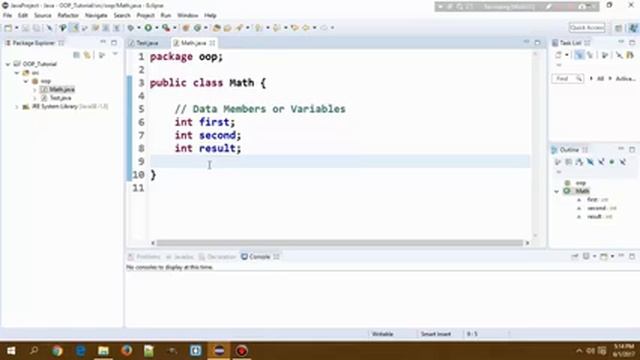Toggle Focus on Workweek in Task List
Viewport: 640px width, 360px height.
click(605, 55)
